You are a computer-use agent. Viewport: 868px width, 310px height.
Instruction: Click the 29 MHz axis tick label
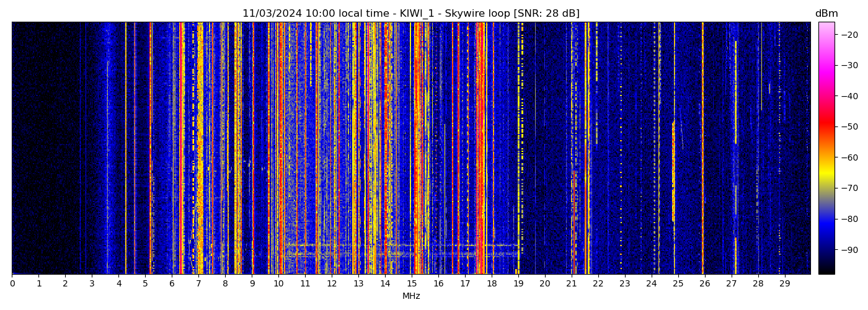click(x=784, y=284)
